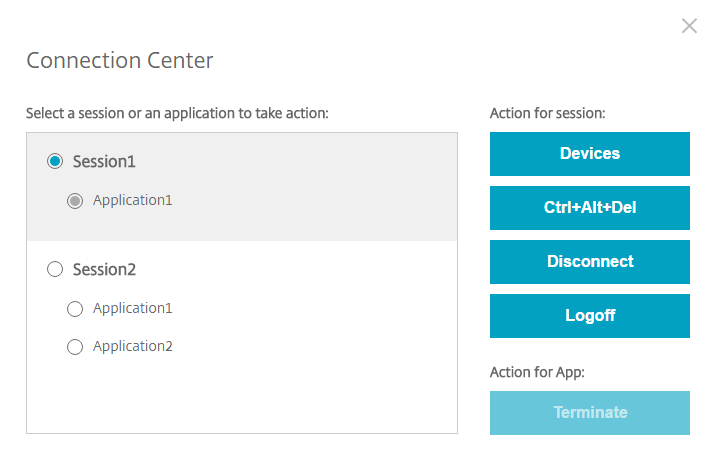The image size is (718, 467).
Task: Click the 'Action for App:' label
Action: [537, 372]
